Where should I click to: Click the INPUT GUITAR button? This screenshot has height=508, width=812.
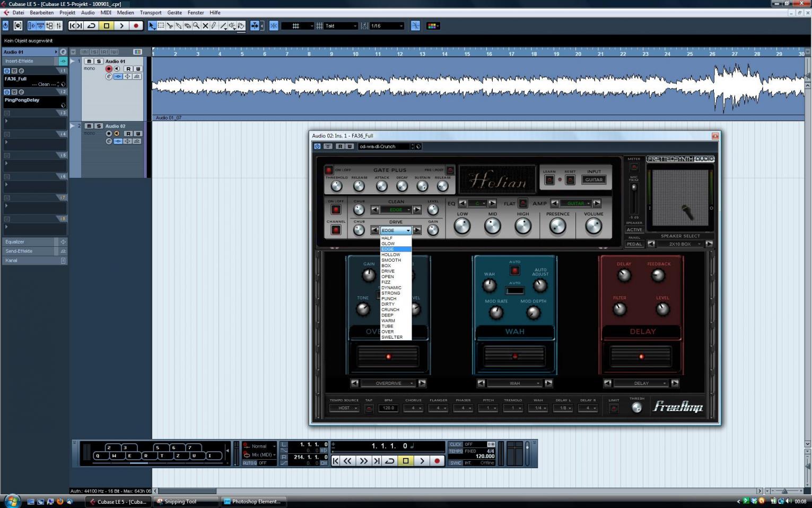[594, 180]
